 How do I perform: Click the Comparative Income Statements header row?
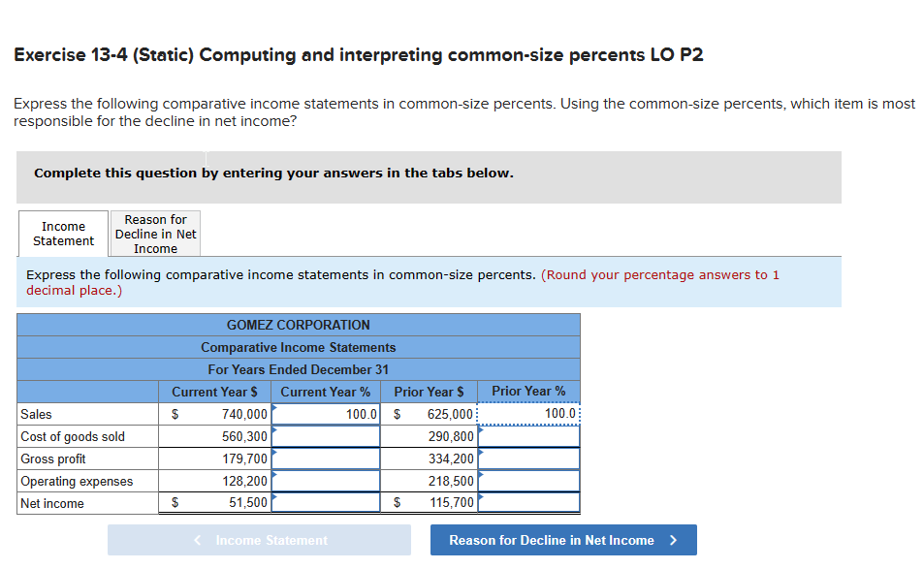click(297, 347)
